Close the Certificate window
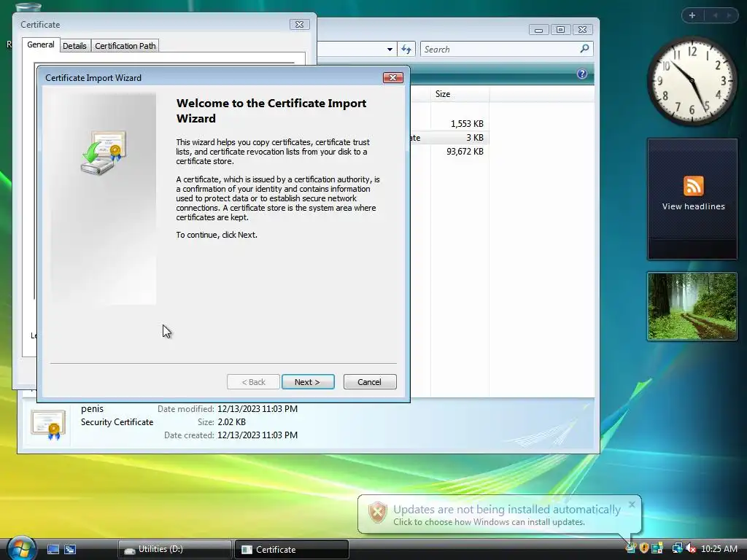This screenshot has width=747, height=560. point(300,24)
